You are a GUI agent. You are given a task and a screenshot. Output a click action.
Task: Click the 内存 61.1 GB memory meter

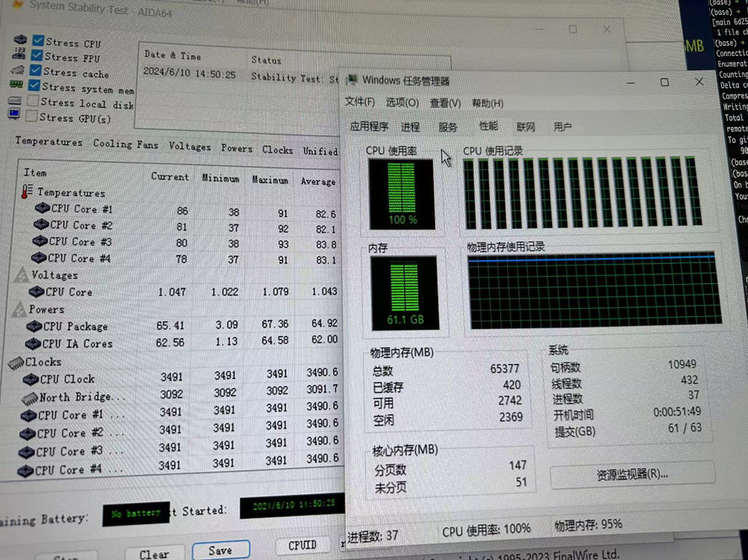[405, 293]
